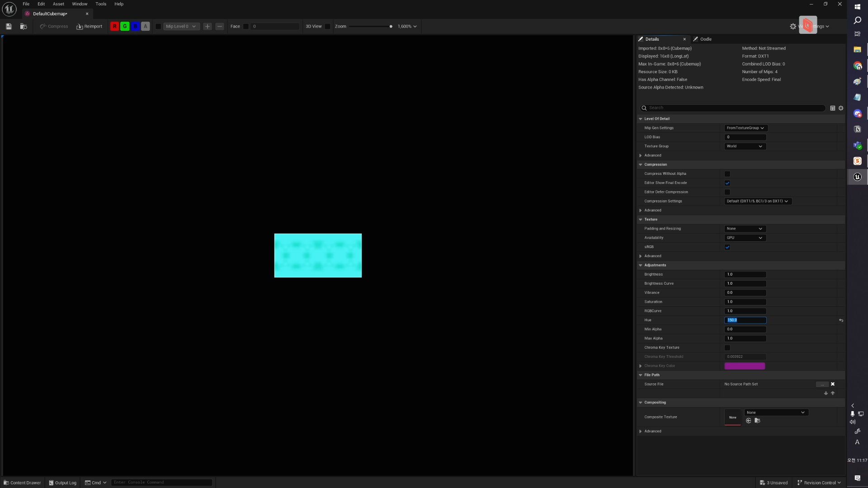Toggle the Blue channel button
This screenshot has width=868, height=488.
(x=135, y=27)
